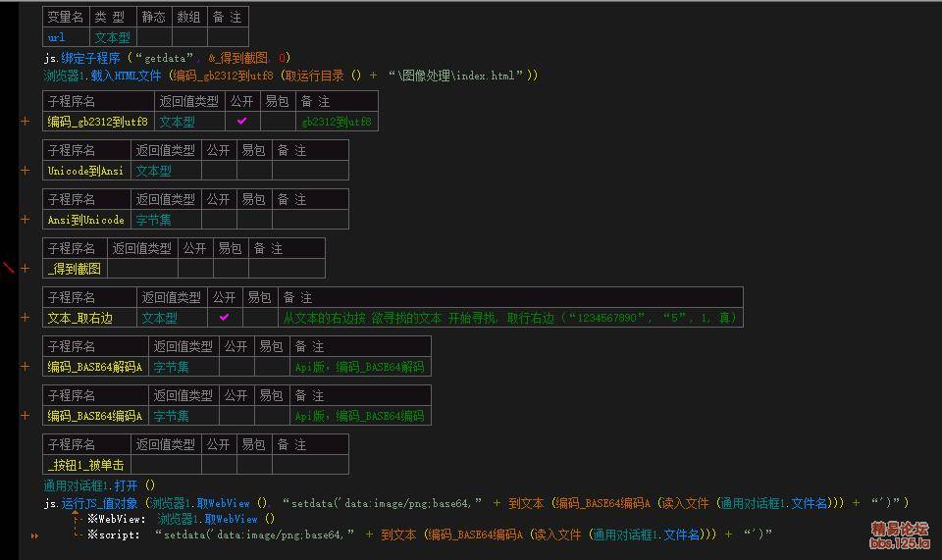The height and width of the screenshot is (560, 942).
Task: Toggle 公开 cell for Unicode到Ansi
Action: pyautogui.click(x=219, y=171)
